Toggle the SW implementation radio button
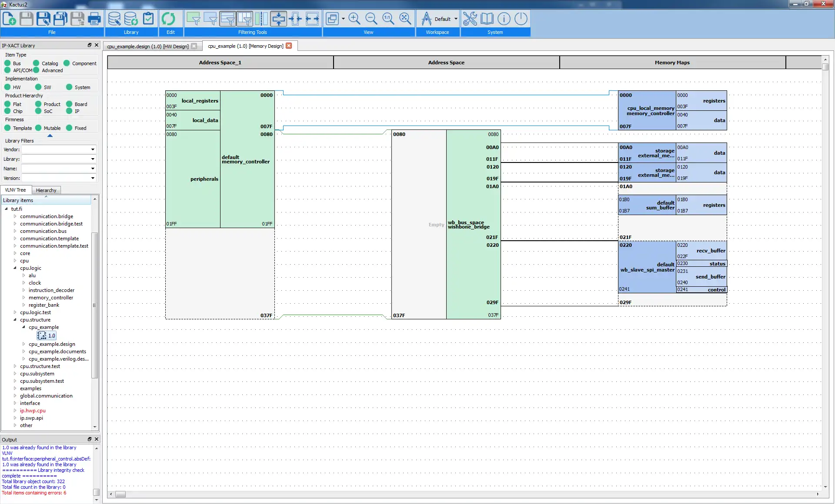Screen dimensions: 835x504 pos(38,87)
